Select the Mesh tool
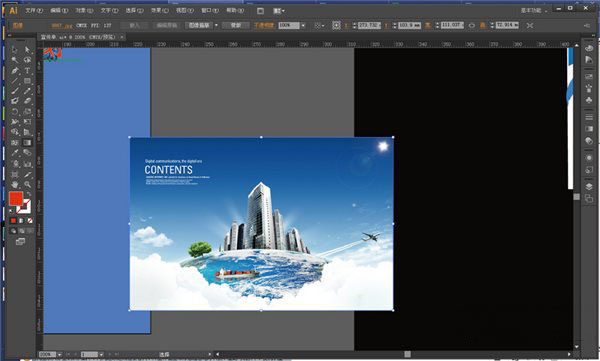This screenshot has height=361, width=600. pos(15,143)
